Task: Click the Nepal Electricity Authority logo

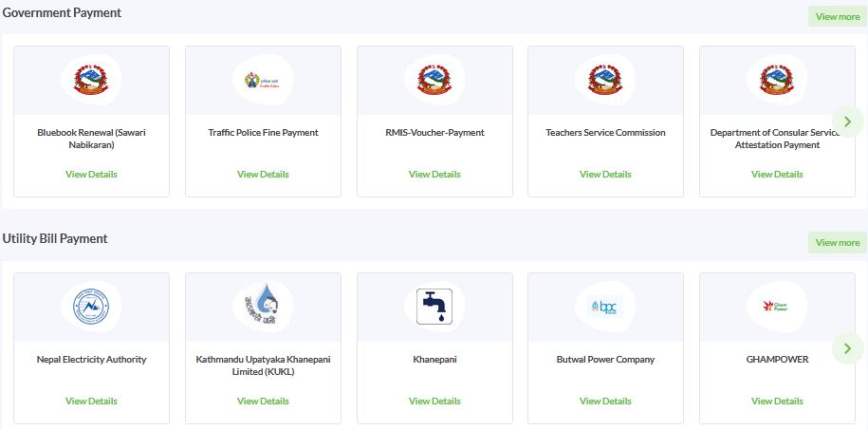Action: (91, 307)
